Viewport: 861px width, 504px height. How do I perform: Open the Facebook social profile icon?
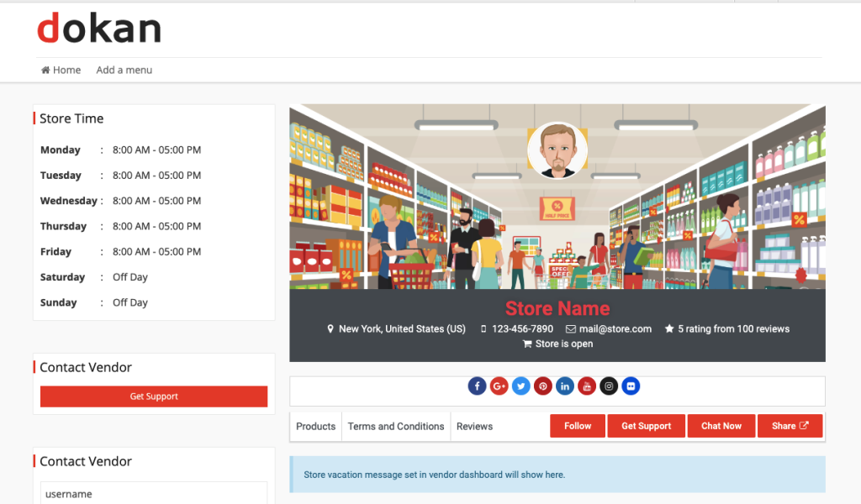[477, 386]
